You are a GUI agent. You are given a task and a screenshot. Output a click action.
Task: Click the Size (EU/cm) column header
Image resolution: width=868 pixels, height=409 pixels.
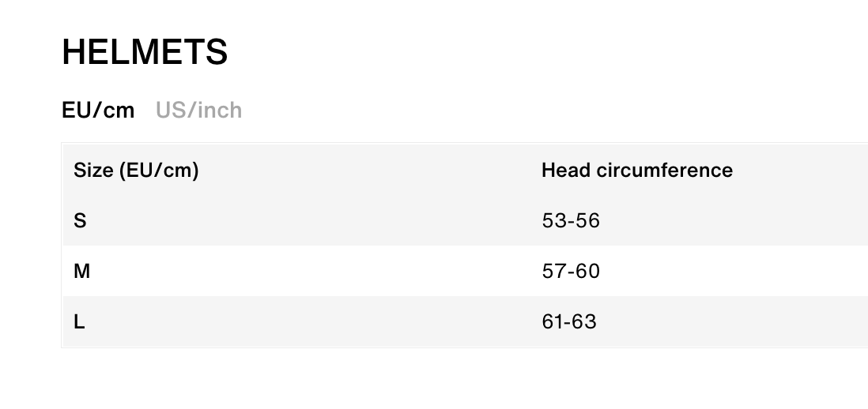point(136,170)
